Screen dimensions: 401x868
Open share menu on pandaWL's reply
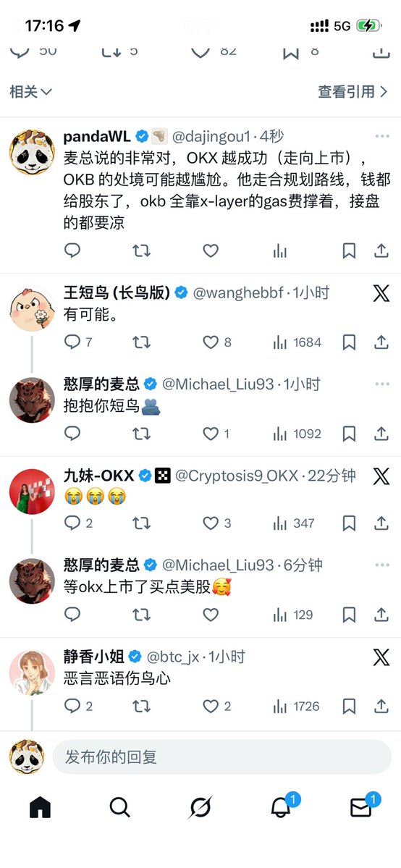coord(381,250)
